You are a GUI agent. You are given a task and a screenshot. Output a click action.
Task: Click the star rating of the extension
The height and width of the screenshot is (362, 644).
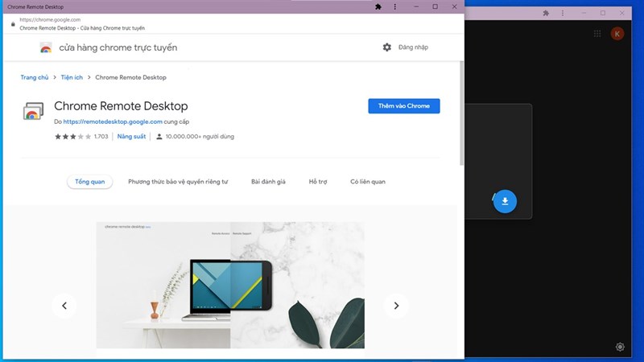(x=72, y=137)
